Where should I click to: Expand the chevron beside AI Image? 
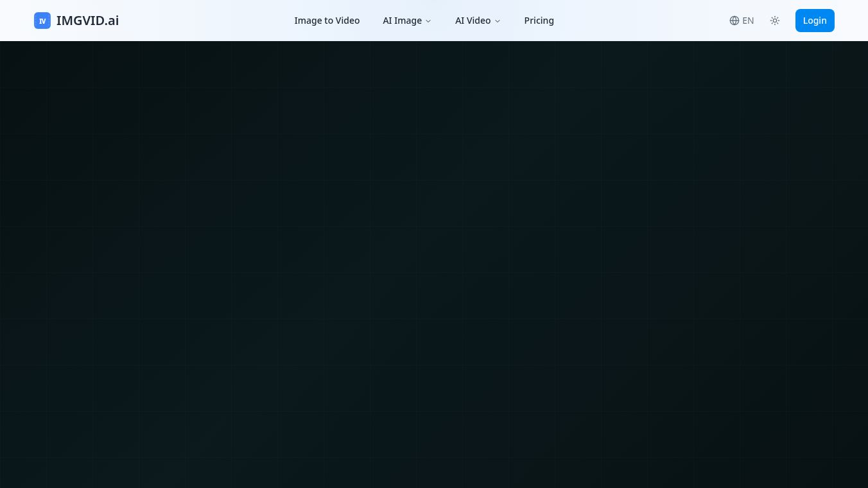click(x=428, y=21)
